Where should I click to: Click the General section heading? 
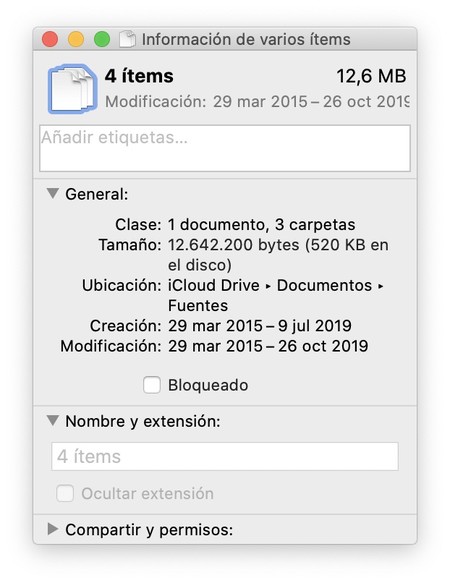97,194
